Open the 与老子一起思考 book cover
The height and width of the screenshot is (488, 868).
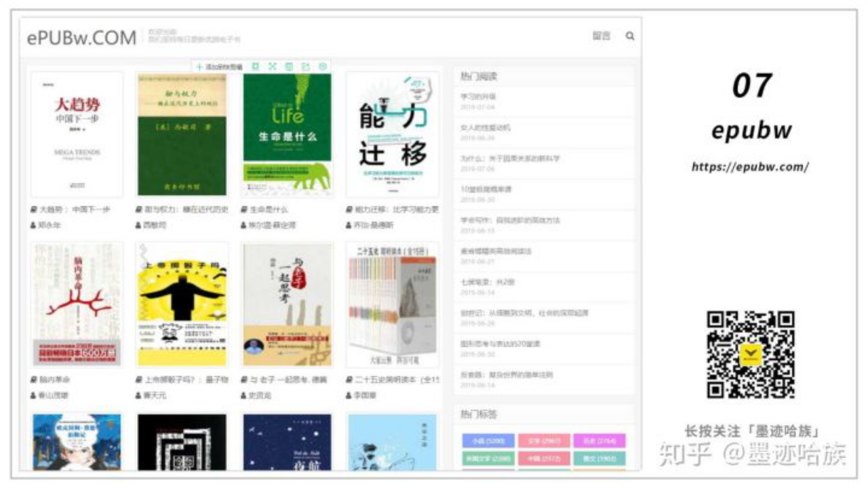(x=287, y=304)
